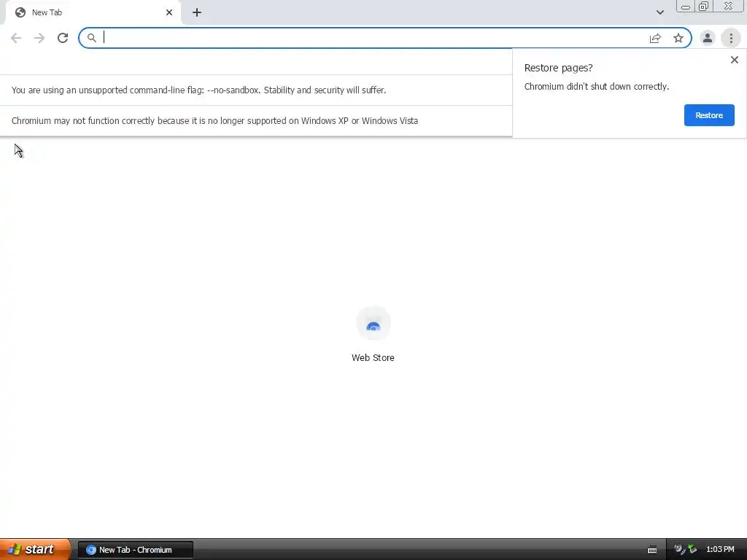Click the back navigation arrow
Viewport: 747px width, 560px height.
click(16, 38)
